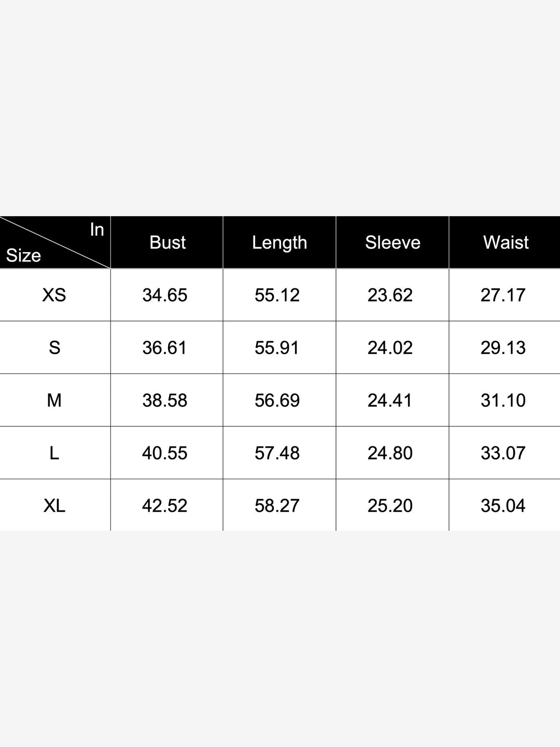Select the S length value 55.91
Viewport: 560px width, 747px height.
pyautogui.click(x=277, y=348)
